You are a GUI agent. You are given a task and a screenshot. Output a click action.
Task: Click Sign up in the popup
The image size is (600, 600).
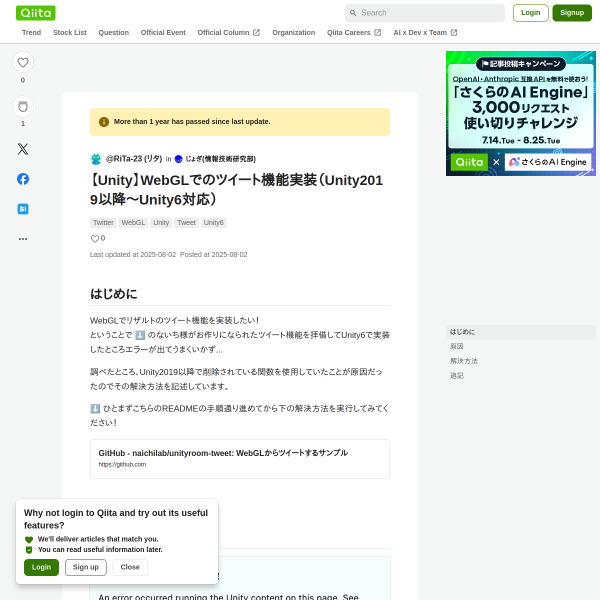86,567
